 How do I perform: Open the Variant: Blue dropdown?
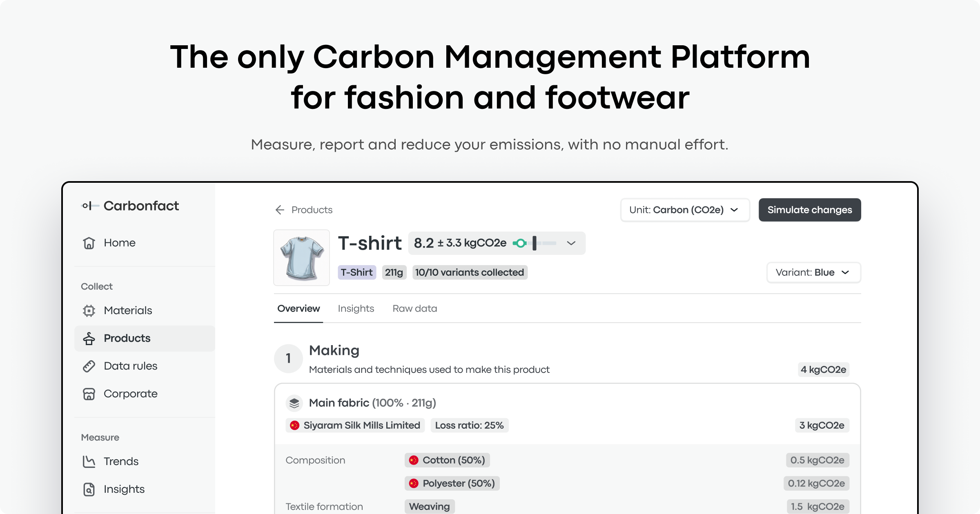tap(813, 273)
